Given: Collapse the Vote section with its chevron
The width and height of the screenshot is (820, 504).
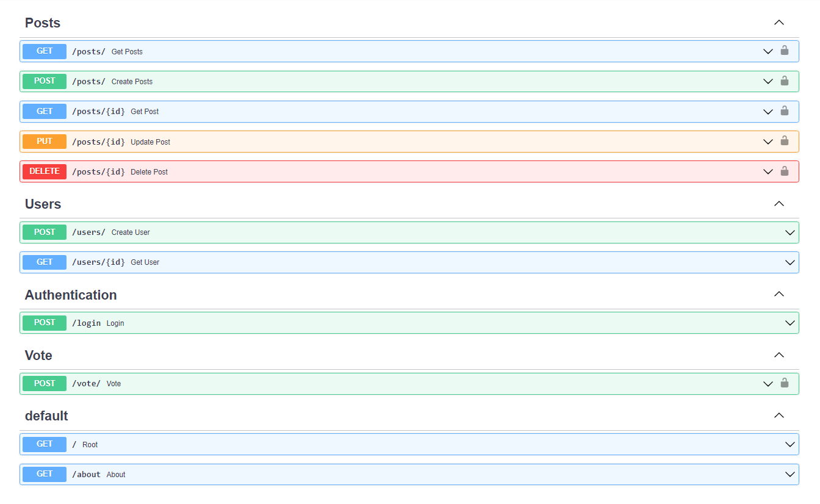Looking at the screenshot, I should [x=779, y=355].
